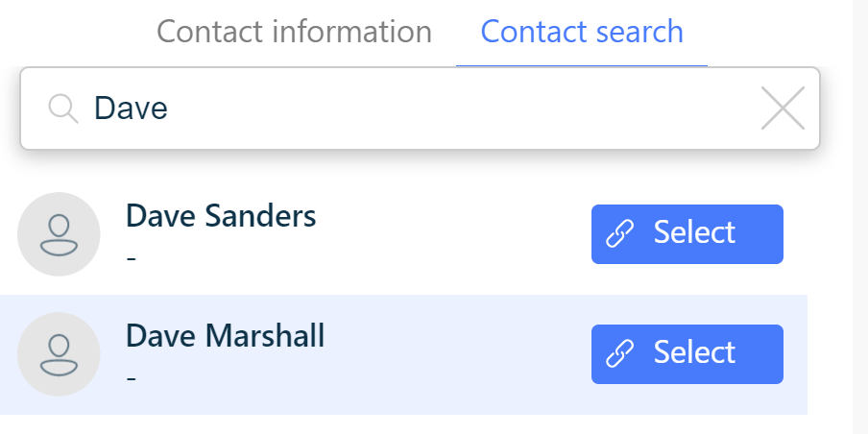Viewport: 868px width, 434px height.
Task: Click the magnifying glass search icon
Action: [x=63, y=108]
